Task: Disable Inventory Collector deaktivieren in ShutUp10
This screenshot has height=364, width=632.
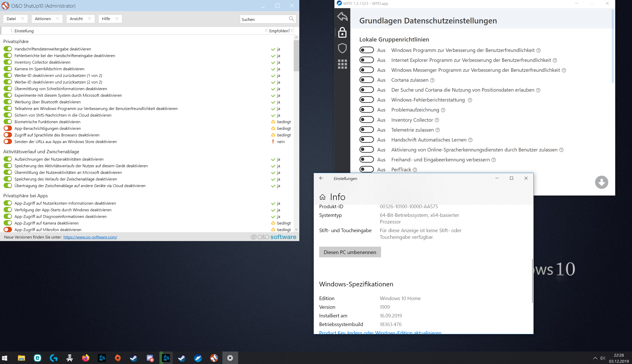Action: click(x=8, y=62)
